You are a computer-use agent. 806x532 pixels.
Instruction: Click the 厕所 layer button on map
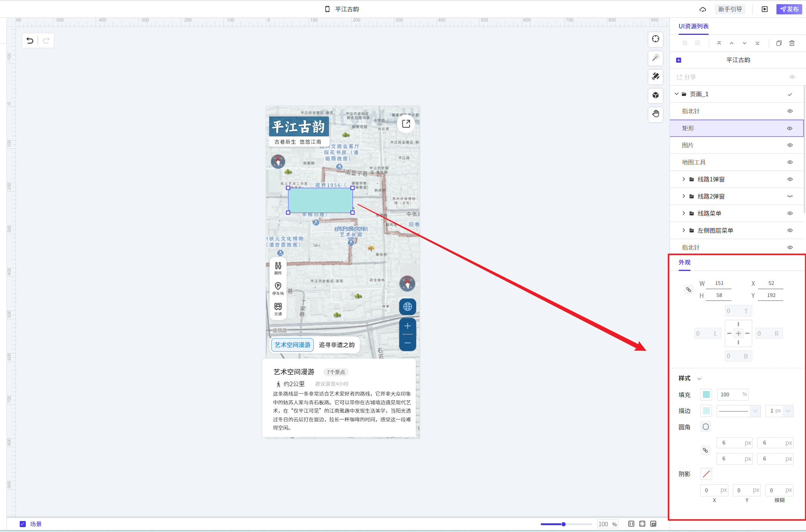278,268
